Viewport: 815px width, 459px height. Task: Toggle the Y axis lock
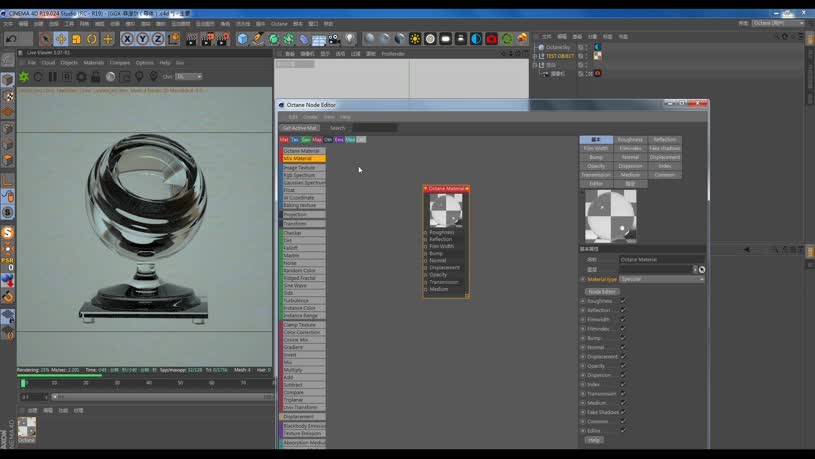pyautogui.click(x=142, y=39)
